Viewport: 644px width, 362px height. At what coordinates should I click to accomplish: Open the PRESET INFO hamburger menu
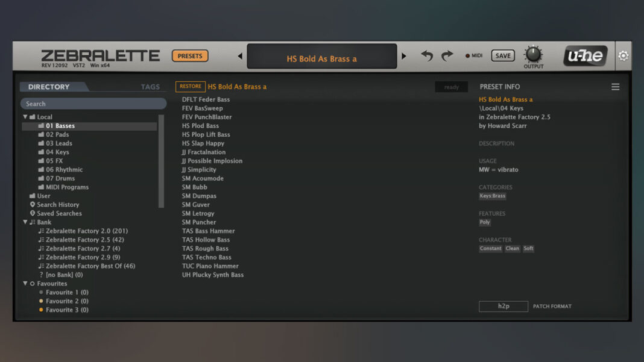tap(616, 86)
